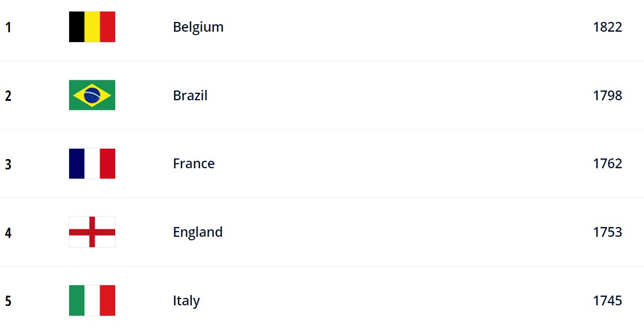Open the Belgium team name link

pyautogui.click(x=198, y=28)
